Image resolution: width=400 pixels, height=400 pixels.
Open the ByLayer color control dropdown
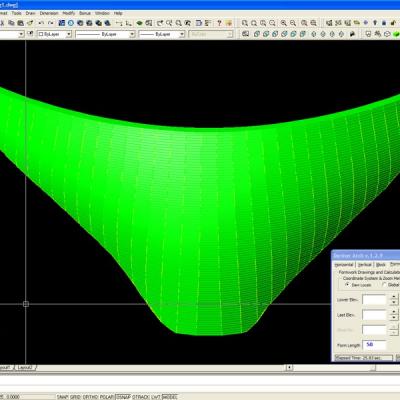(69, 34)
